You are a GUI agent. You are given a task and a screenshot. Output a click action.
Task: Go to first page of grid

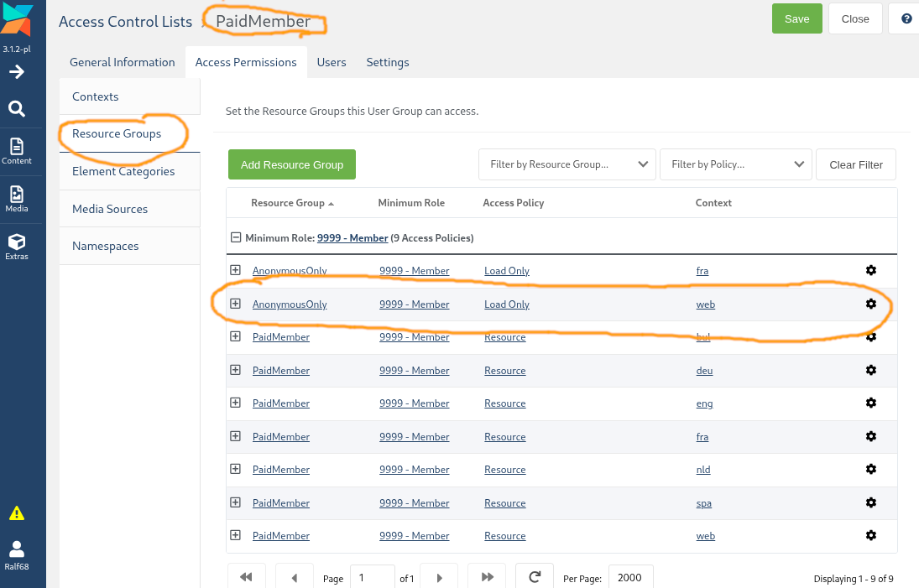[x=246, y=577]
